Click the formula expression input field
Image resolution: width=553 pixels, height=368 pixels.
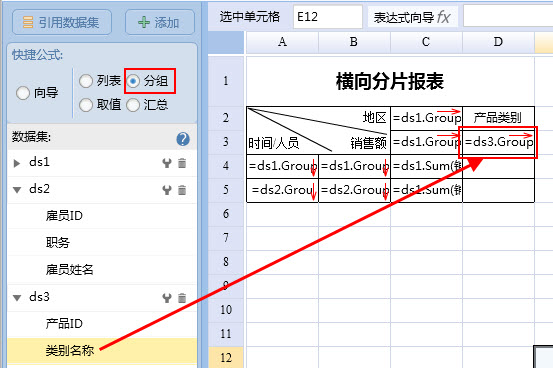(x=508, y=16)
